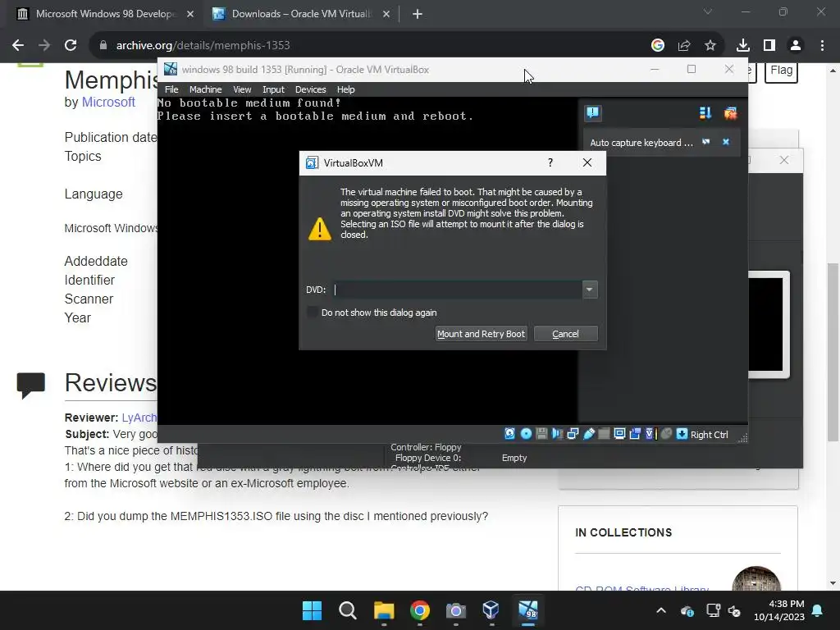
Task: Click the browser back arrow
Action: pos(18,46)
